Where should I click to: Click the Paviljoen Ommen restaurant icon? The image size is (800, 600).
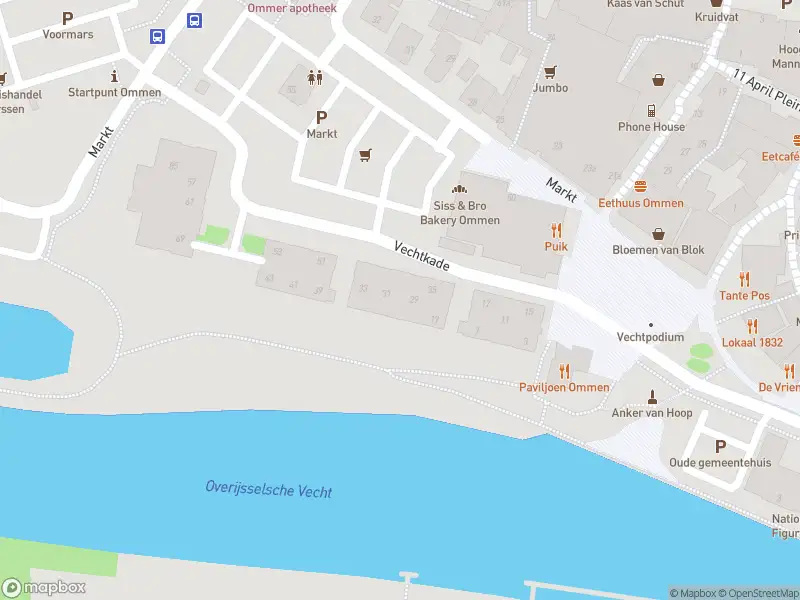click(564, 371)
